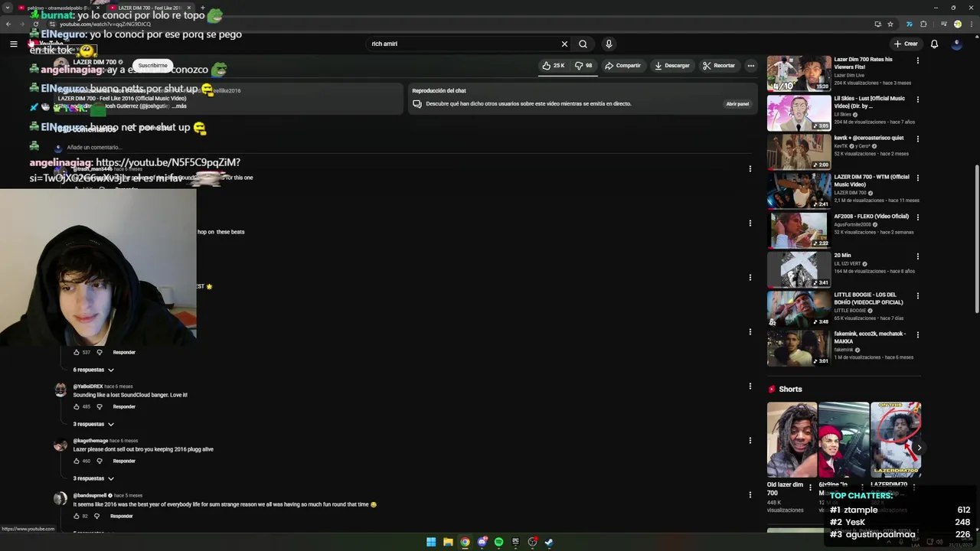Expand replies under YaBoiDREX comment
Image resolution: width=980 pixels, height=551 pixels.
click(93, 424)
